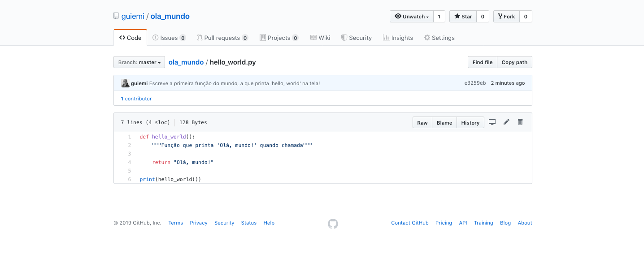Image resolution: width=644 pixels, height=277 pixels.
Task: Open guiemi author link in commit bar
Action: click(x=139, y=83)
